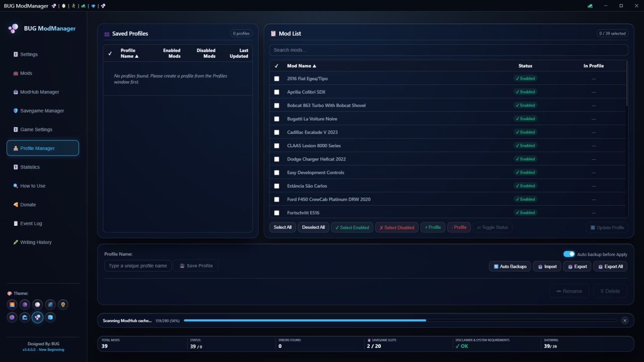The width and height of the screenshot is (644, 362).
Task: Click the Select Enabled button
Action: point(352,227)
